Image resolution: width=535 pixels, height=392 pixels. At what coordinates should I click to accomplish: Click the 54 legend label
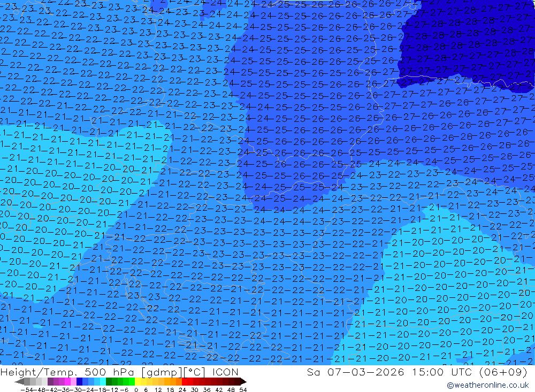(x=243, y=390)
